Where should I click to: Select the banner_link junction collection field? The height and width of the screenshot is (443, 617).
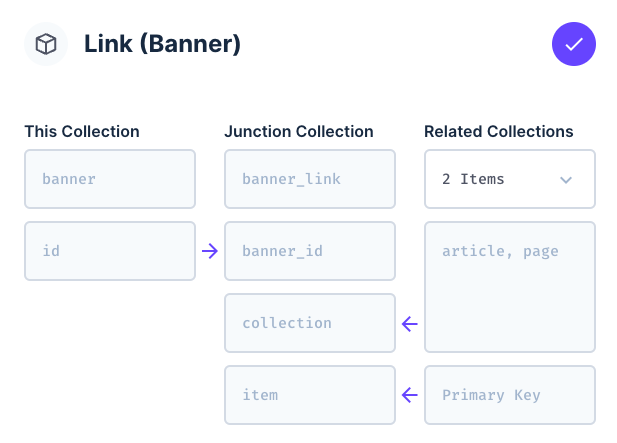tap(310, 179)
